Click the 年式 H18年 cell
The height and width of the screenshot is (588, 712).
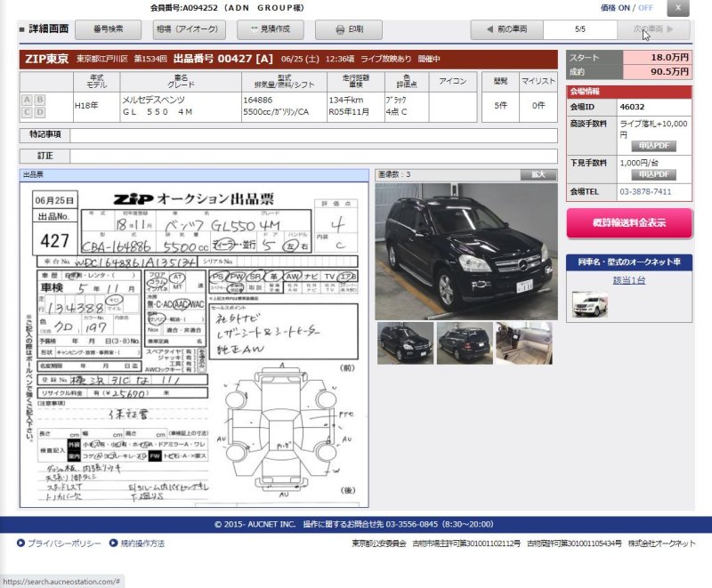pyautogui.click(x=96, y=107)
